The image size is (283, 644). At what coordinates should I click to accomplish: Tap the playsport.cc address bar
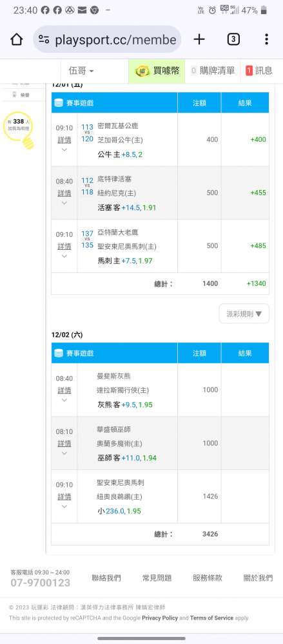[107, 39]
